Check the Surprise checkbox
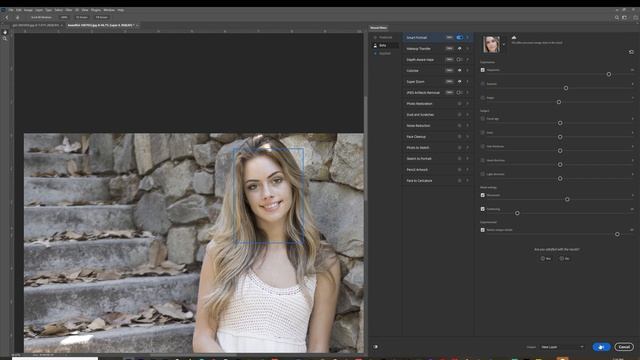The width and height of the screenshot is (640, 360). click(482, 84)
